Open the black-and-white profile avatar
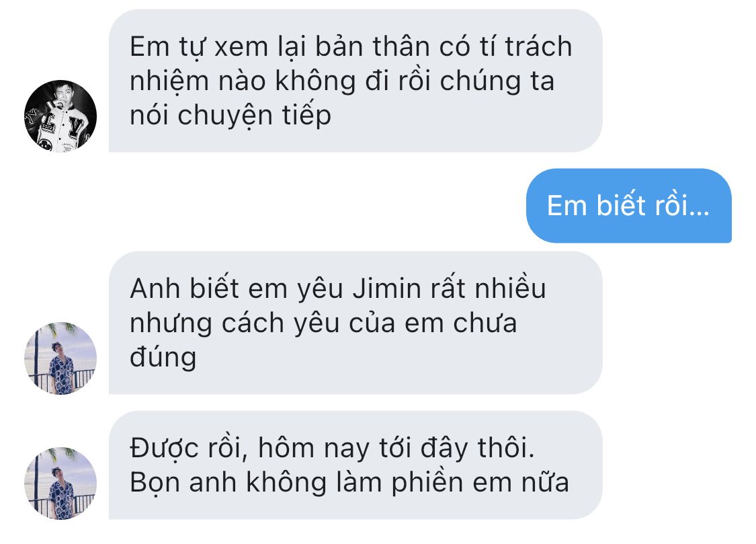 60,116
